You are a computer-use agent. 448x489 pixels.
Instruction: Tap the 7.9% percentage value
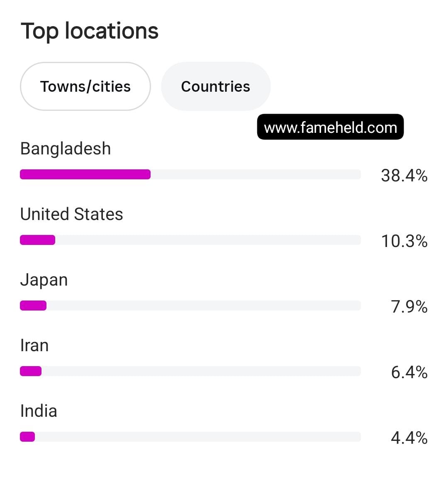409,307
